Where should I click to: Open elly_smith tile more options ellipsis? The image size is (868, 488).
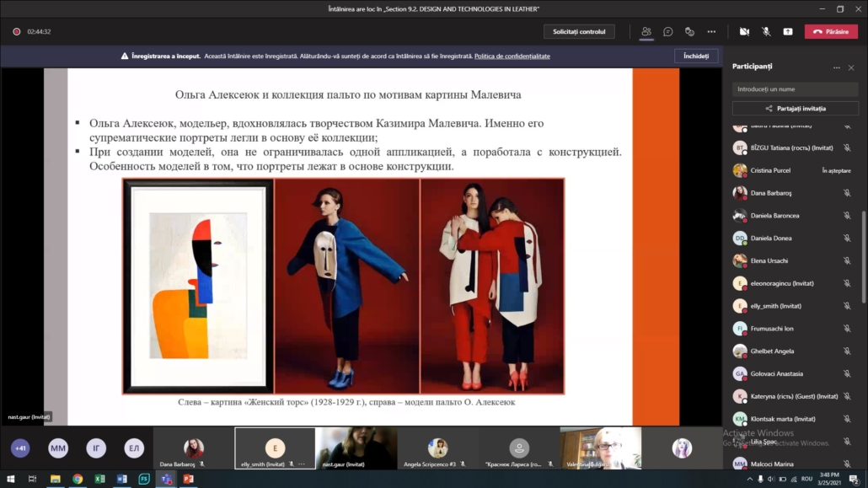[x=302, y=464]
